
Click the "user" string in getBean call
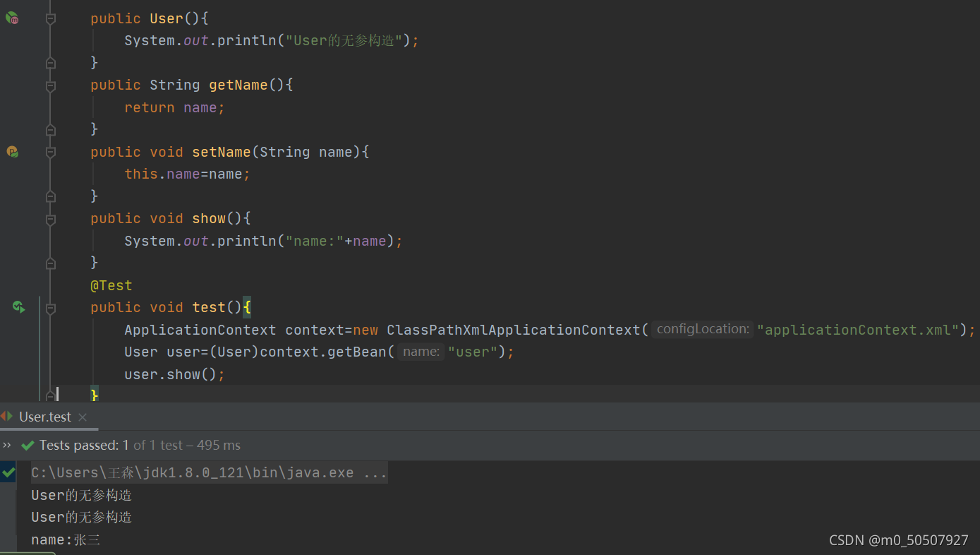(473, 352)
